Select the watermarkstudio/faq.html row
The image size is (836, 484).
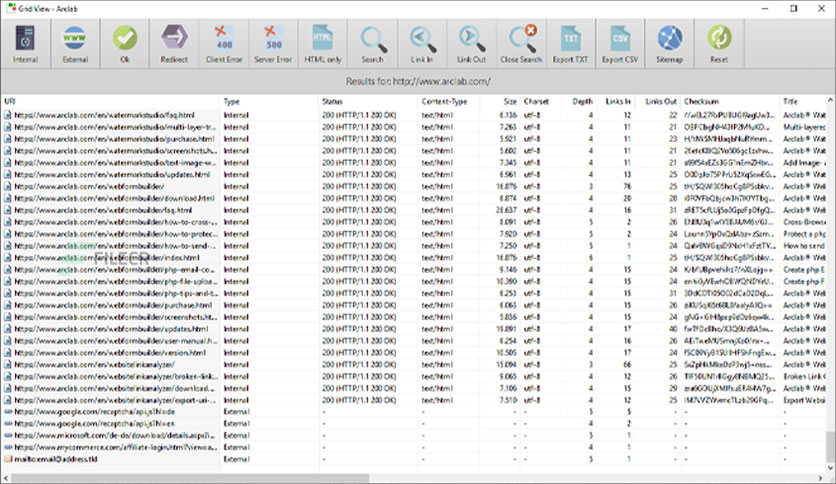click(x=414, y=115)
